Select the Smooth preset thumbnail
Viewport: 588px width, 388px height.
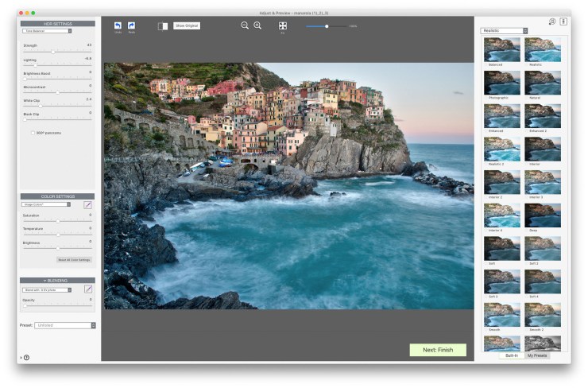501,315
